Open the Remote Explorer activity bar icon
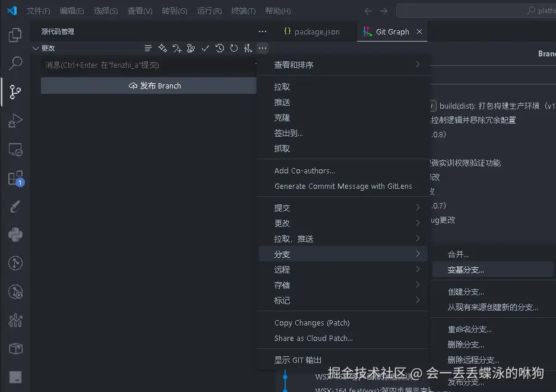This screenshot has height=392, width=556. [x=15, y=150]
